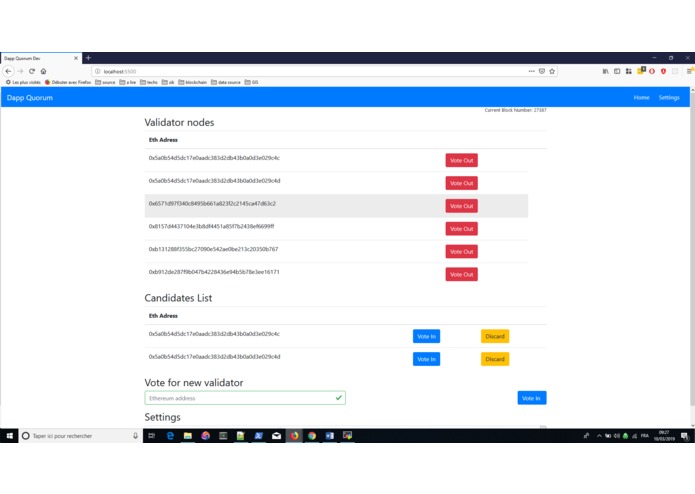This screenshot has width=695, height=494.
Task: Open Microsoft Word from taskbar
Action: [x=329, y=436]
